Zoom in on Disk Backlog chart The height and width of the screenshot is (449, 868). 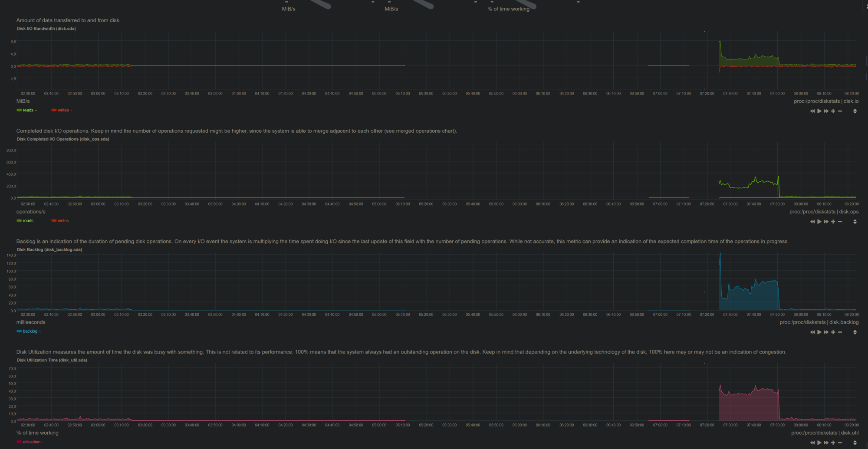click(x=833, y=332)
